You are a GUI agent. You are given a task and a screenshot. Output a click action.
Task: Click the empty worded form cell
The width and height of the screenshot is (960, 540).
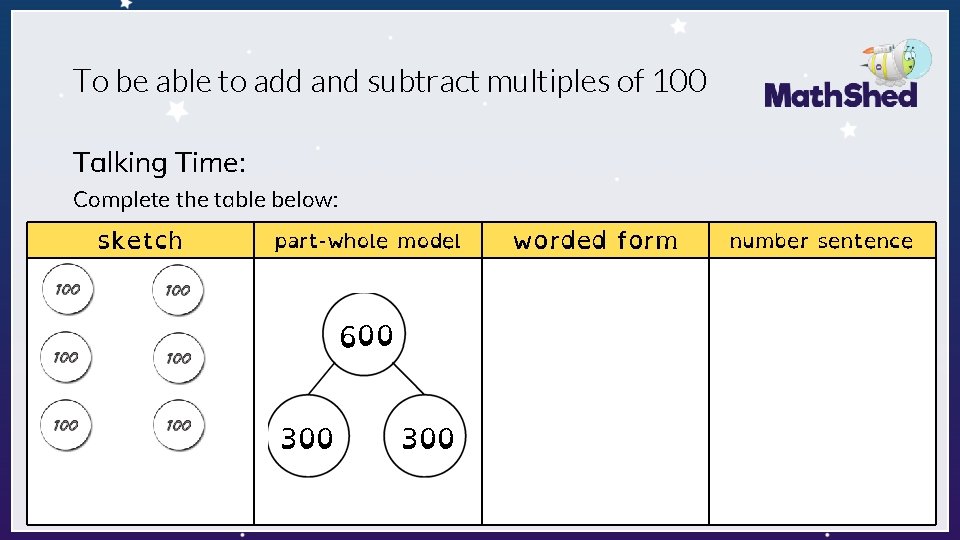pos(595,390)
